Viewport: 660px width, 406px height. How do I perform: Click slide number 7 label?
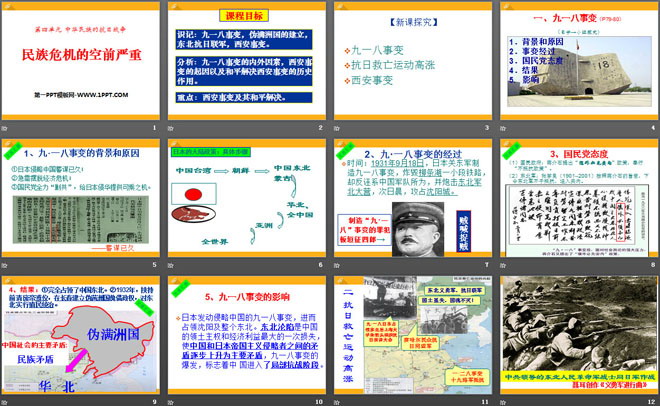pos(487,265)
